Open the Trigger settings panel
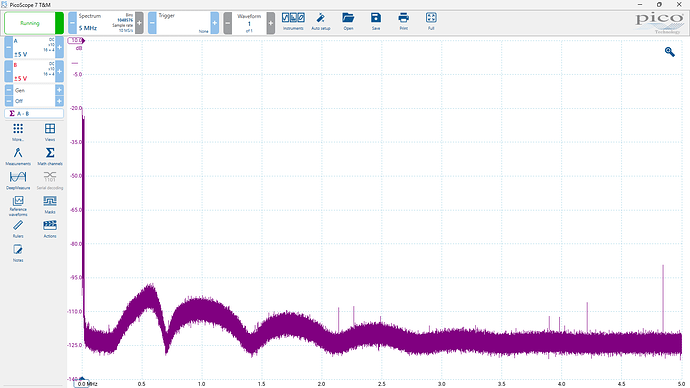Viewport: 690px width, 388px height. (x=183, y=23)
